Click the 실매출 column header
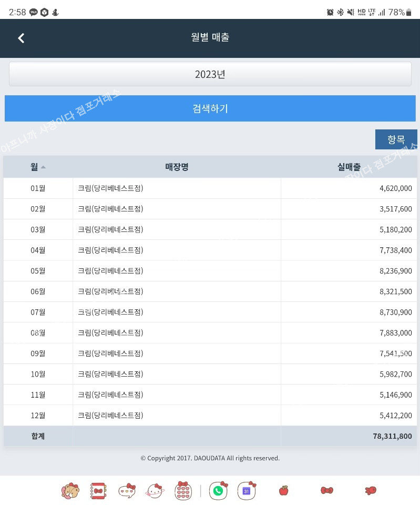 coord(349,167)
